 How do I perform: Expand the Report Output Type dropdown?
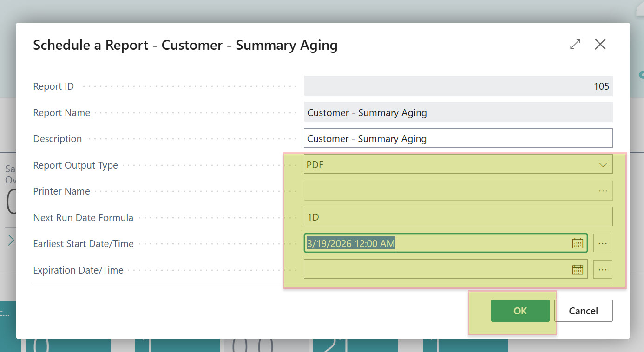point(603,164)
